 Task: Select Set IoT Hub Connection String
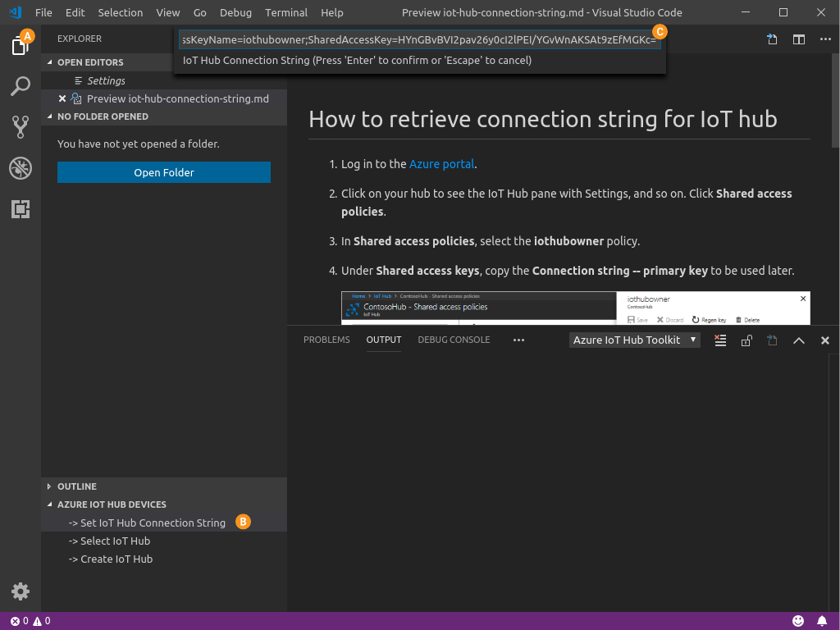pyautogui.click(x=153, y=523)
